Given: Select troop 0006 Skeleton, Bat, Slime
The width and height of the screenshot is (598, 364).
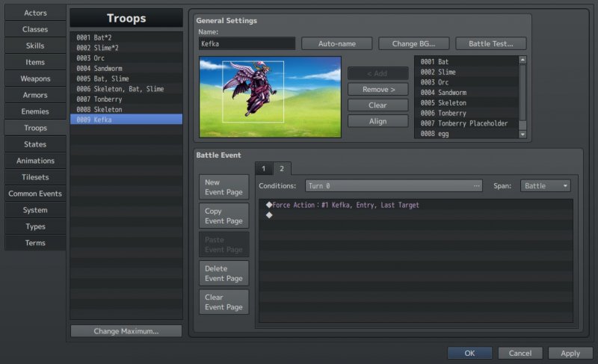Looking at the screenshot, I should [126, 89].
